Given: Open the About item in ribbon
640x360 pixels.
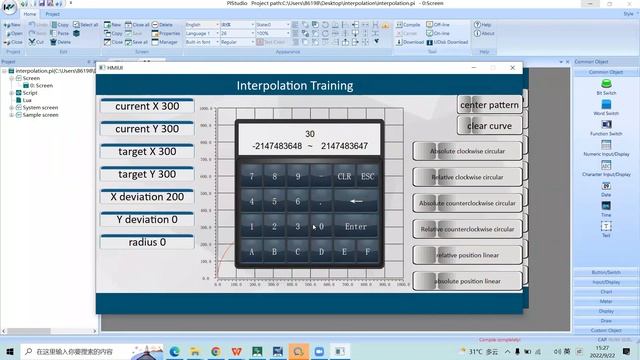Looking at the screenshot, I should tap(484, 33).
